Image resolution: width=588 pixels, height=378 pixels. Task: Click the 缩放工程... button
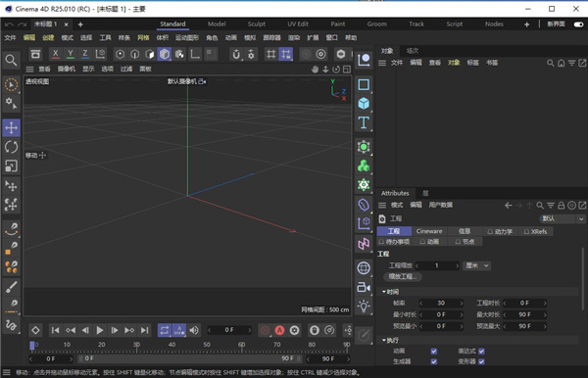pos(403,277)
